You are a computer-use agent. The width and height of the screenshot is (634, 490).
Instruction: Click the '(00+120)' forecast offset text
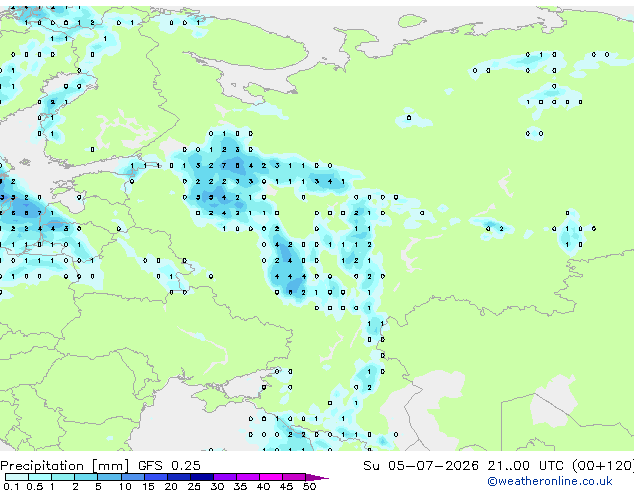coord(603,466)
